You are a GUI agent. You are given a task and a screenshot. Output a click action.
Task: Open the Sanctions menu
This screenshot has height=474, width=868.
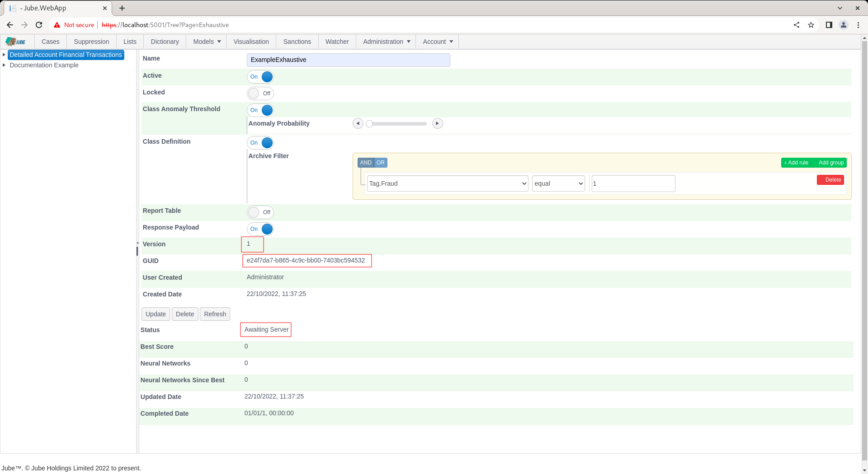(x=297, y=42)
